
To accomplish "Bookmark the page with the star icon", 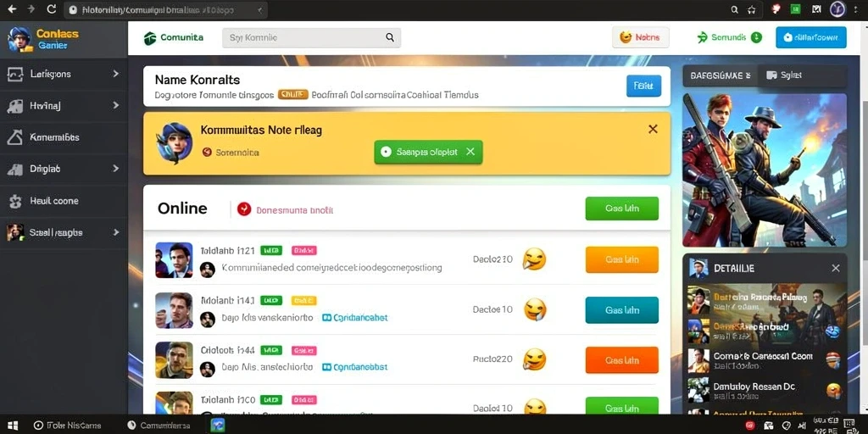I will (x=751, y=9).
